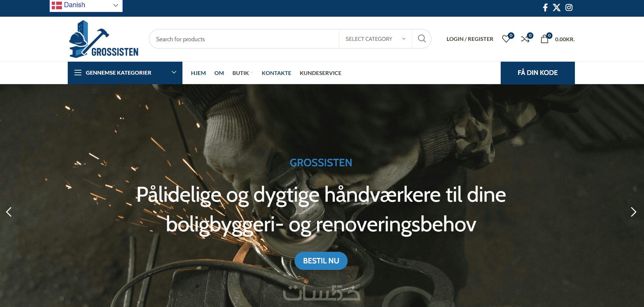Open the wishlist heart icon

pyautogui.click(x=506, y=39)
